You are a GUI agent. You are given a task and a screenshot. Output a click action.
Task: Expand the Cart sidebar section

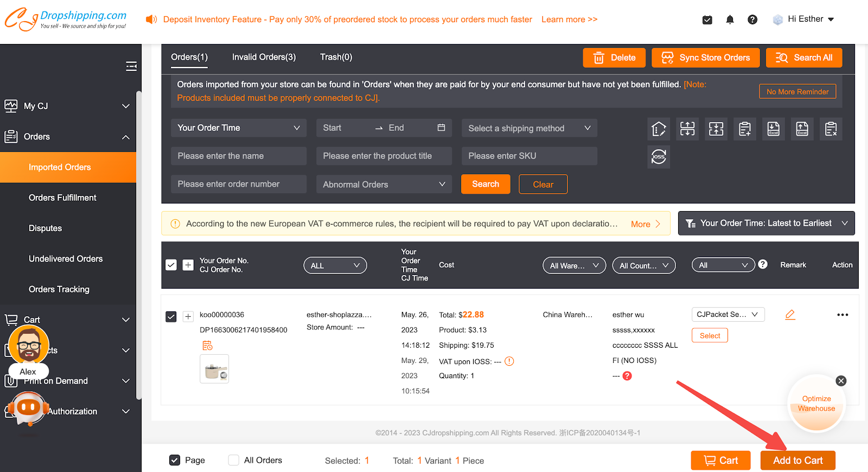(x=68, y=320)
